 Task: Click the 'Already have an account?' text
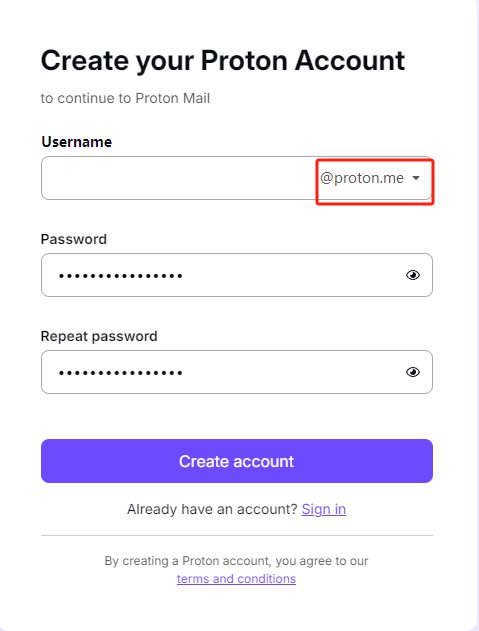tap(212, 509)
